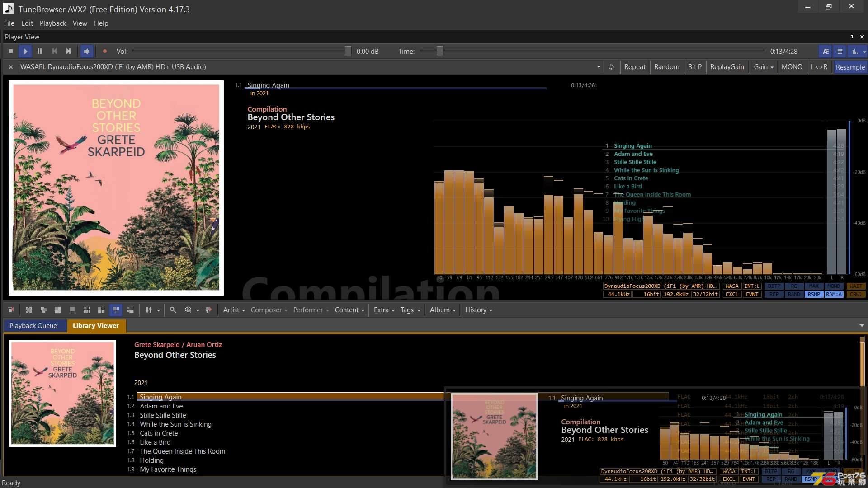Open the File menu
Image resolution: width=868 pixels, height=488 pixels.
click(x=9, y=23)
